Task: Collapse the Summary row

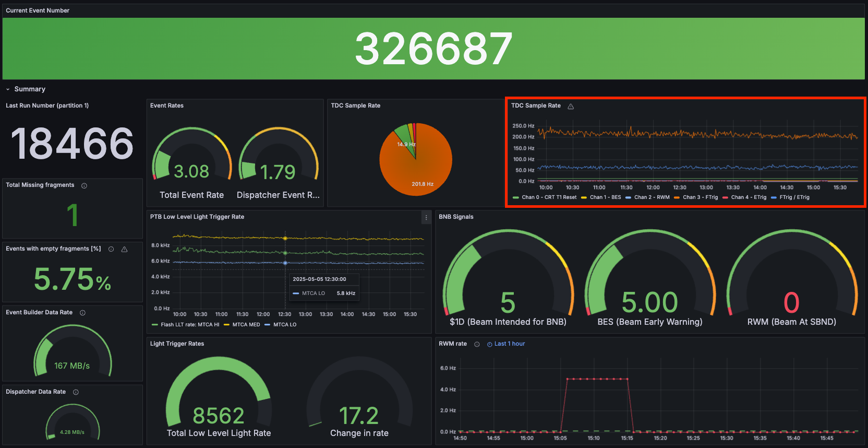Action: [8, 89]
